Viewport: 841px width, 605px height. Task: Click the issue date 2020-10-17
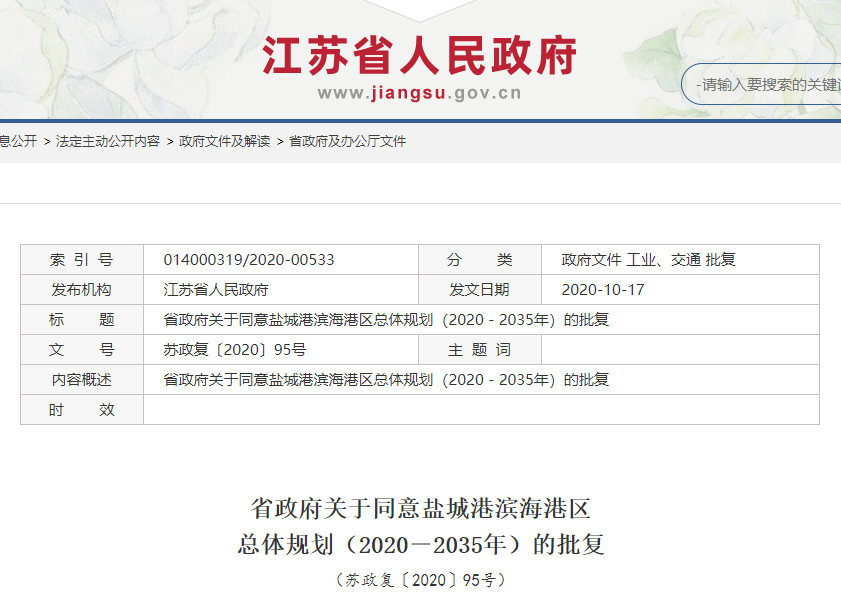click(x=603, y=290)
